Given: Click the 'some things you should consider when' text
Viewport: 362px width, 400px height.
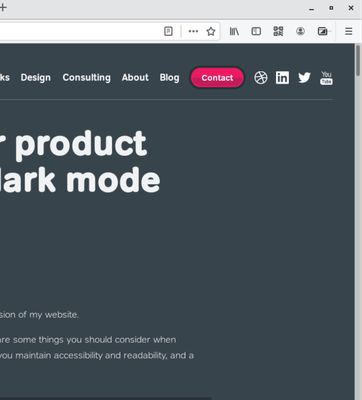Looking at the screenshot, I should (95, 340).
